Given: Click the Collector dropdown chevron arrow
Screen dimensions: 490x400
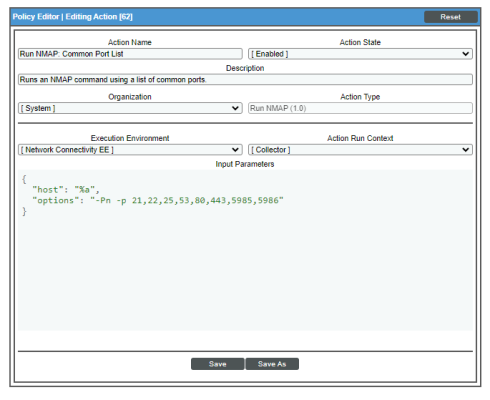Looking at the screenshot, I should pyautogui.click(x=466, y=150).
